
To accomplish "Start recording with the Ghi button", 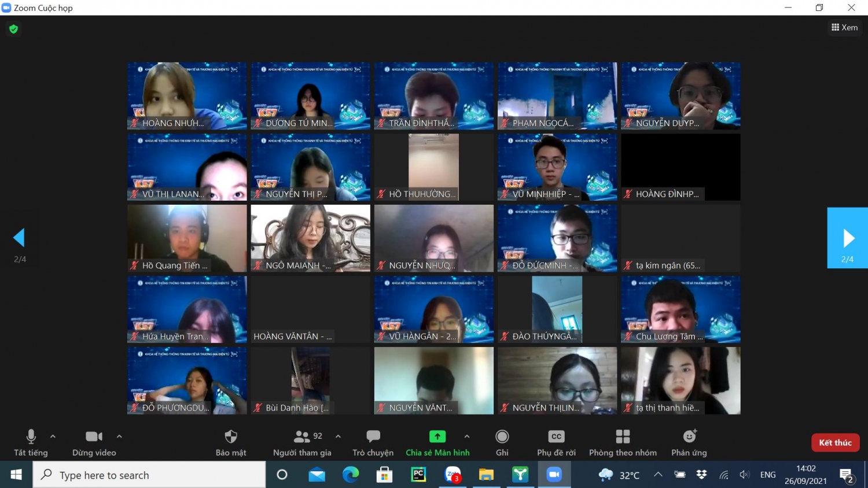I will pos(502,437).
